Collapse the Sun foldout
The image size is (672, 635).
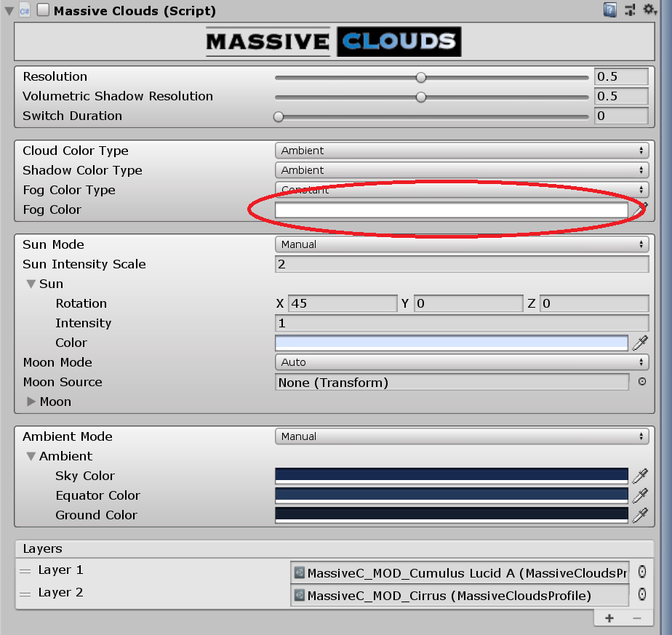click(x=31, y=284)
